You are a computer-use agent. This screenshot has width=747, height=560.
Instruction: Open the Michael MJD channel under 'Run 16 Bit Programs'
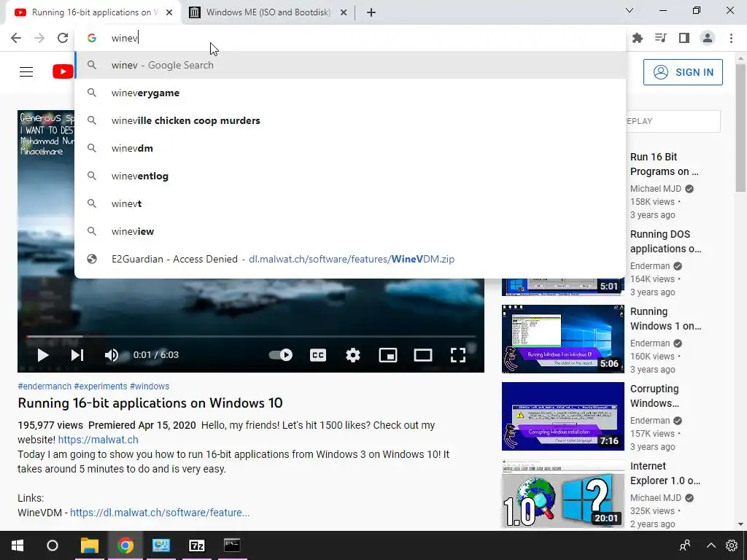(656, 189)
